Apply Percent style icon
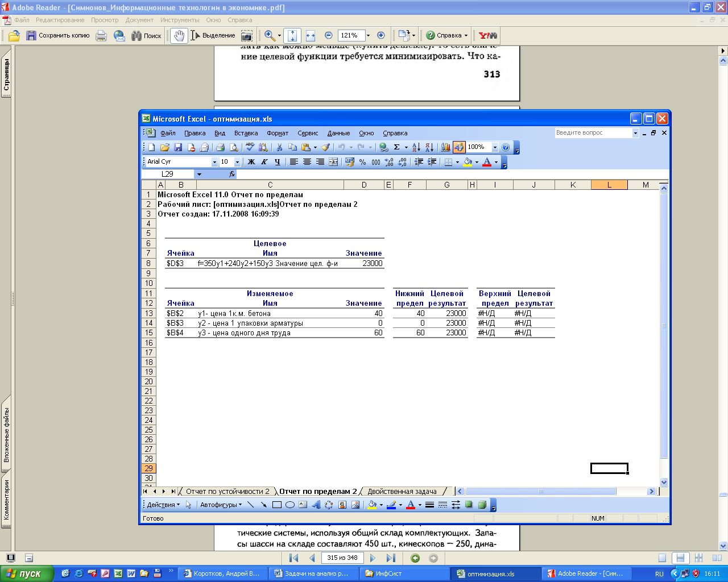This screenshot has height=582, width=728. pos(362,162)
